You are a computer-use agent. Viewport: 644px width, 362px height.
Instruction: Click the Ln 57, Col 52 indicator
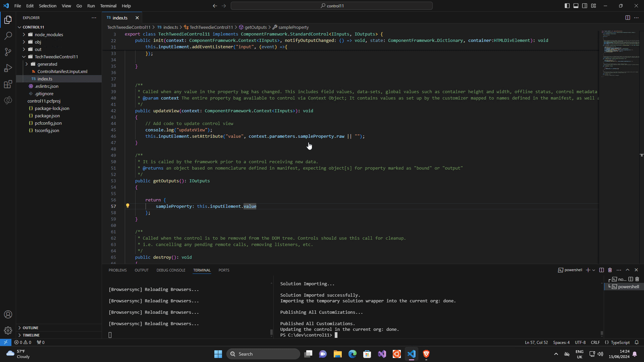point(536,342)
